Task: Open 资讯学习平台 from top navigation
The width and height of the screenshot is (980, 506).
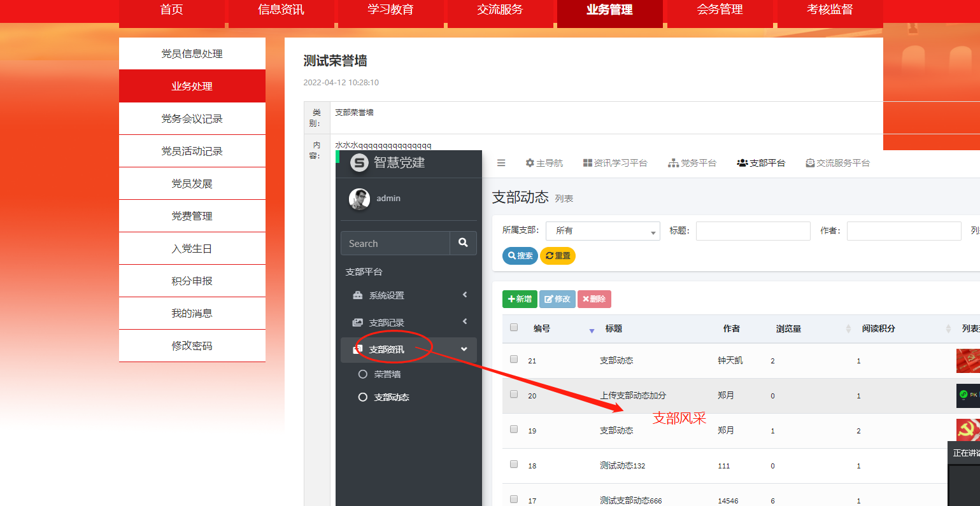Action: click(x=615, y=163)
